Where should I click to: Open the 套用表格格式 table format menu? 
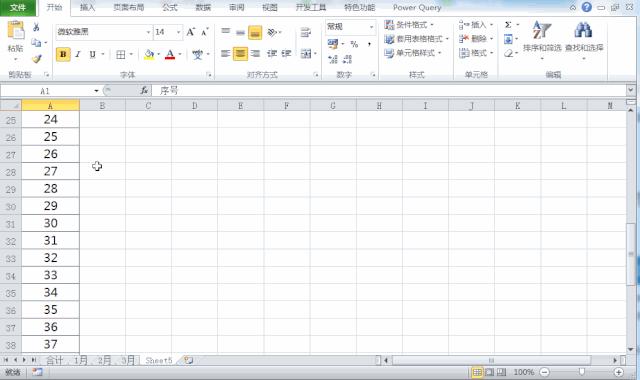pyautogui.click(x=417, y=39)
